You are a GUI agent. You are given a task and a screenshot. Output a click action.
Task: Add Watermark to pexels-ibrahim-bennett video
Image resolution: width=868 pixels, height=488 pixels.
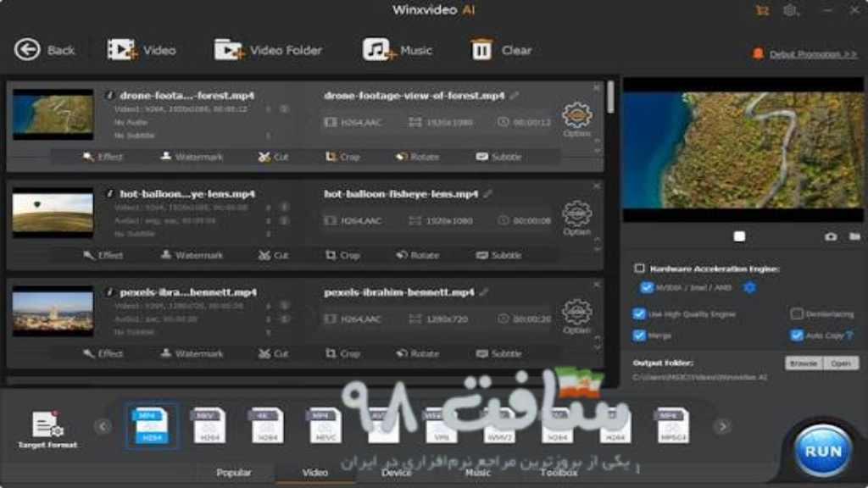click(x=192, y=353)
